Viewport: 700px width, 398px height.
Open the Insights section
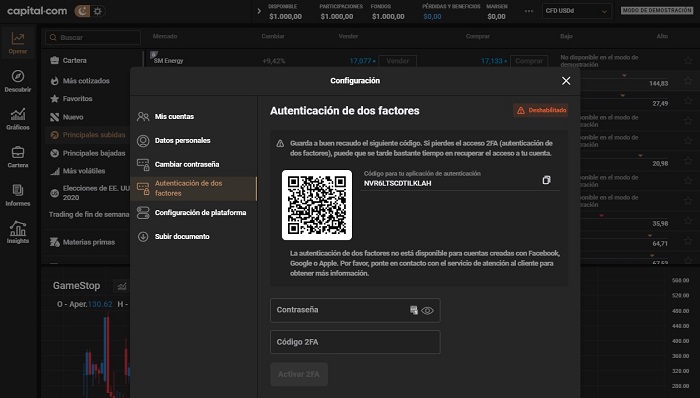pos(18,232)
